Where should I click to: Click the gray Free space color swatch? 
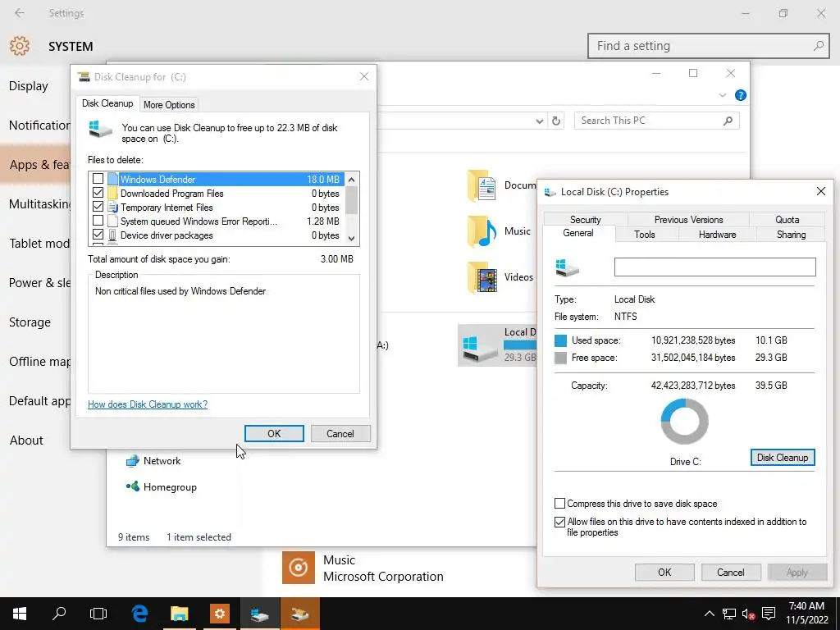(560, 358)
